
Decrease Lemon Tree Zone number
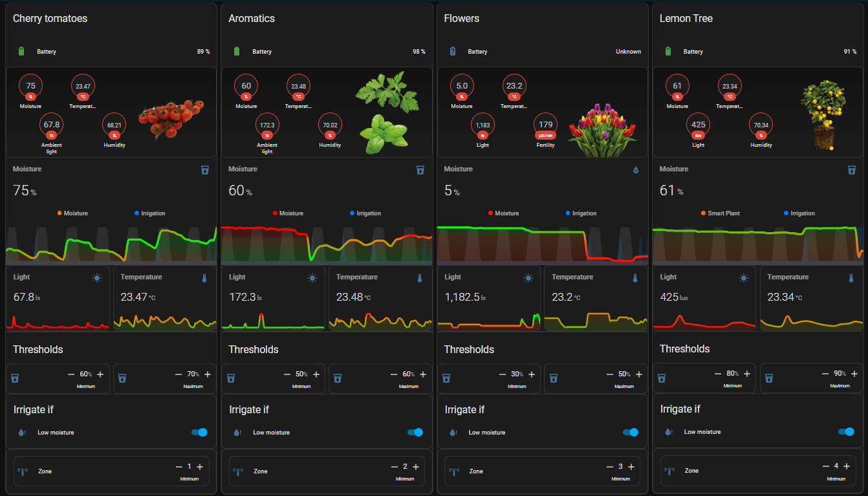pyautogui.click(x=826, y=466)
